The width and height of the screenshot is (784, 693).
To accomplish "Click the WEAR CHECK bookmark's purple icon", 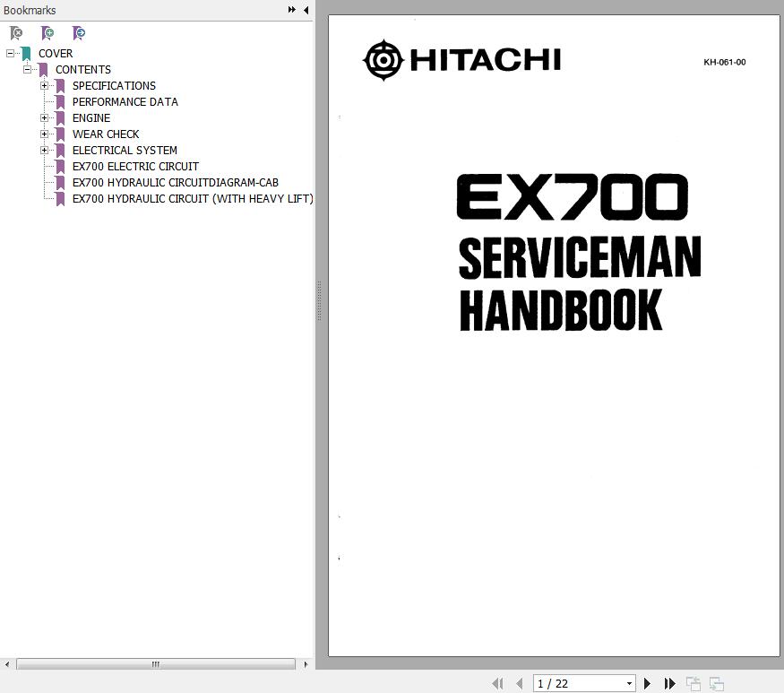I will tap(61, 134).
